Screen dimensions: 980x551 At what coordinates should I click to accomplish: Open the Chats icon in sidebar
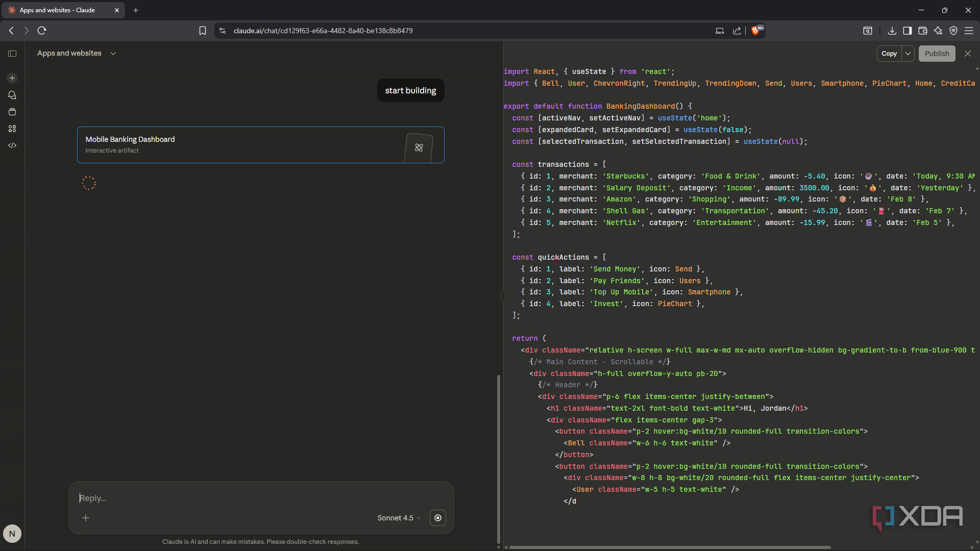point(12,95)
